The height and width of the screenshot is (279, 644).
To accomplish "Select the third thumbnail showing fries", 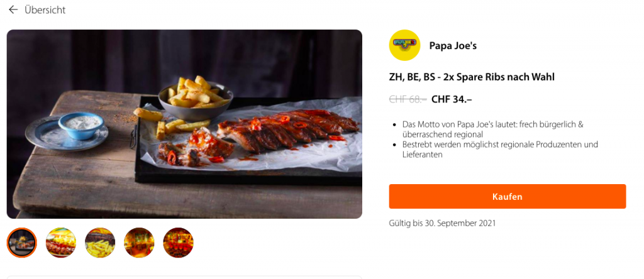I will (x=100, y=243).
